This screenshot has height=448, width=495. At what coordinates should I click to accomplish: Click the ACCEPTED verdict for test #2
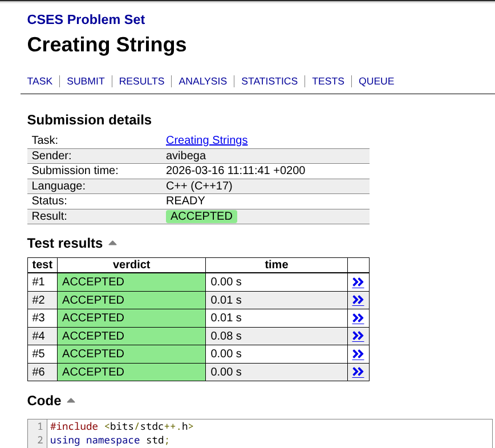[x=131, y=300]
